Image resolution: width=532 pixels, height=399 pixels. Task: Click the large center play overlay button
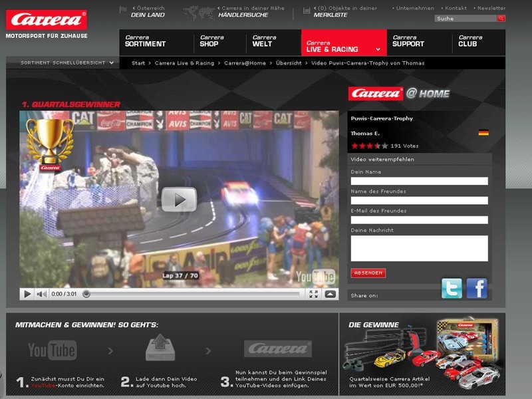(179, 199)
